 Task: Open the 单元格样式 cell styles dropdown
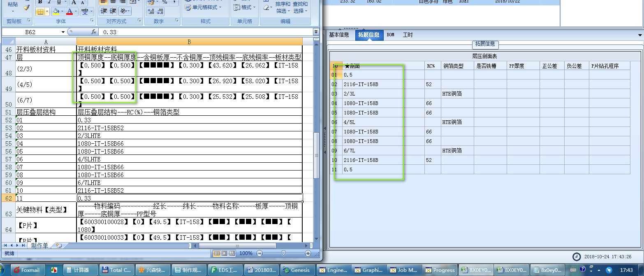click(203, 7)
